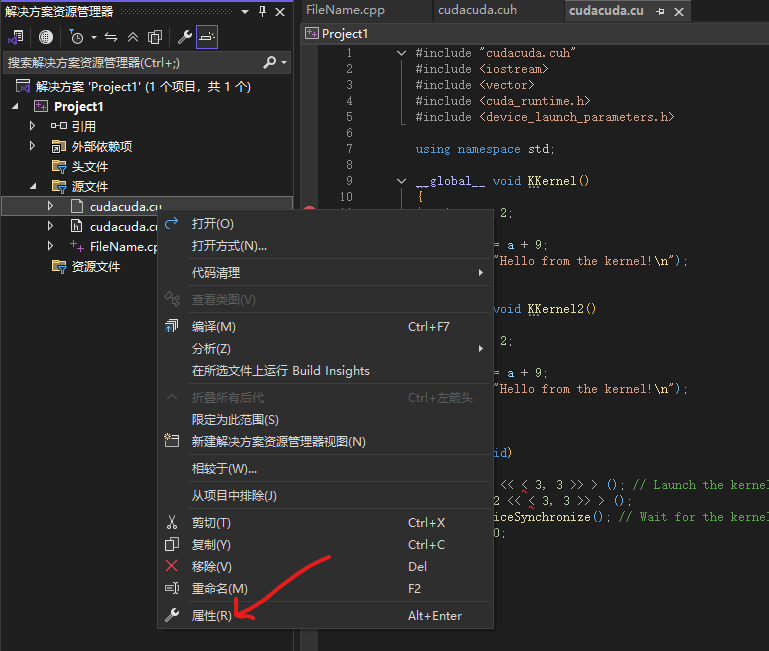Click the wrench Properties icon in toolbar
This screenshot has height=651, width=769.
coord(184,37)
